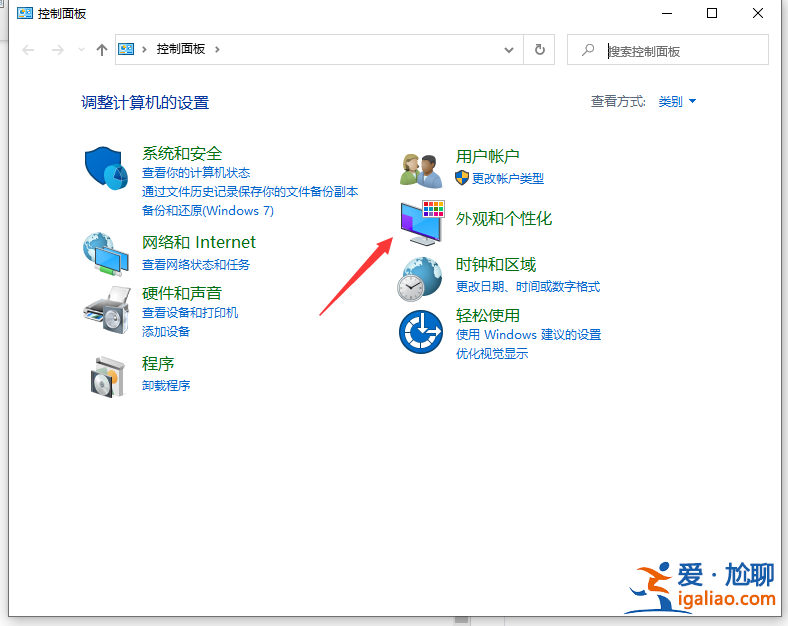
Task: Maximize the Control Panel window
Action: [712, 14]
